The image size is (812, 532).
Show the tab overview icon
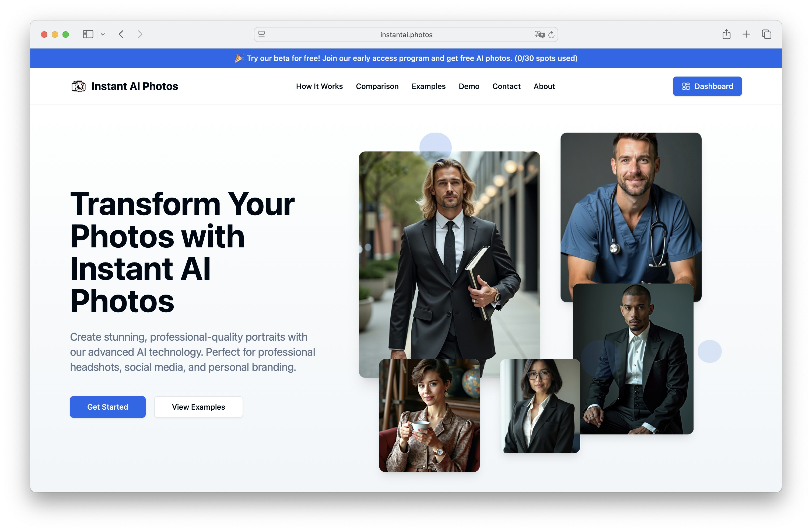point(766,34)
